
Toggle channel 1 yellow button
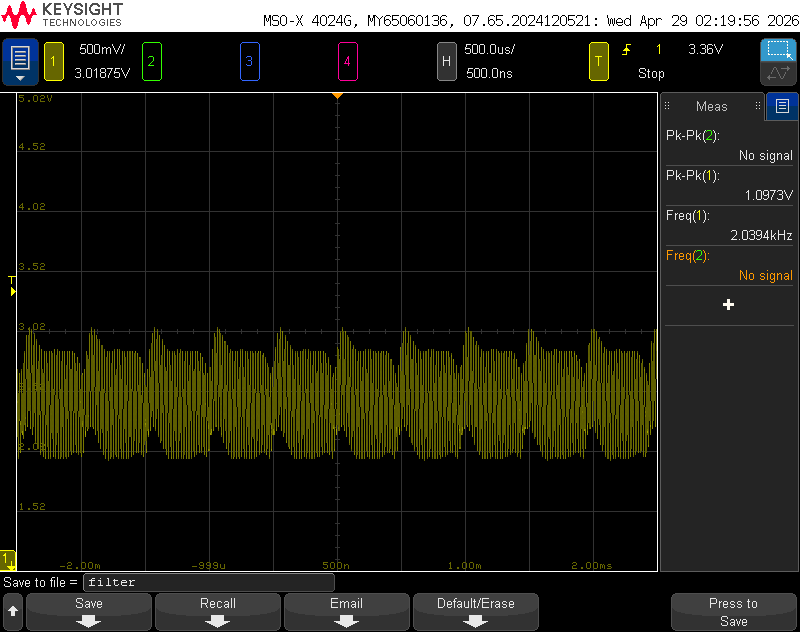[54, 62]
